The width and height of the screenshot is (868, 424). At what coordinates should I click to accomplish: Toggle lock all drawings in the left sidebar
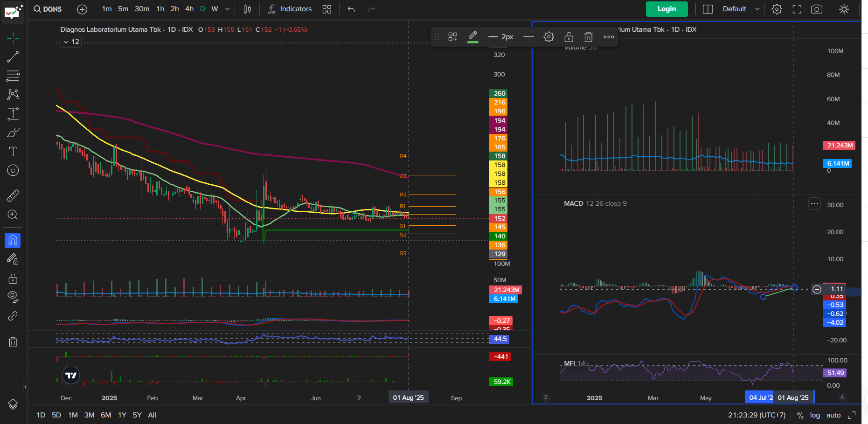point(13,278)
